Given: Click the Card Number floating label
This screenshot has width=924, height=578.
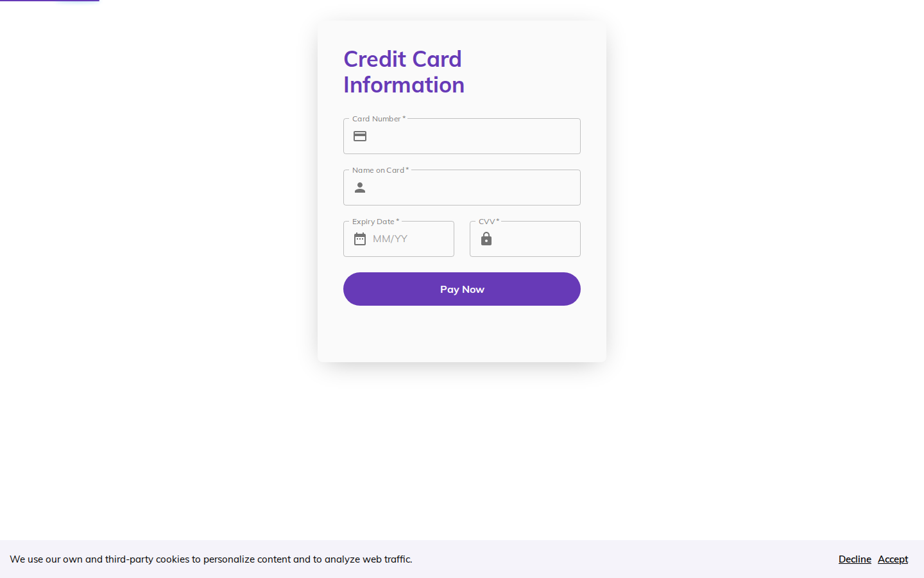Looking at the screenshot, I should (379, 119).
